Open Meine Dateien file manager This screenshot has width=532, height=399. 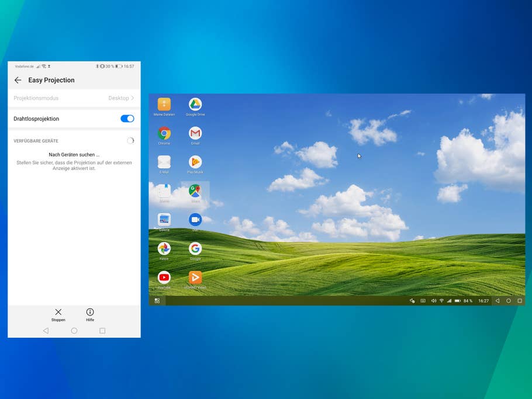[164, 105]
